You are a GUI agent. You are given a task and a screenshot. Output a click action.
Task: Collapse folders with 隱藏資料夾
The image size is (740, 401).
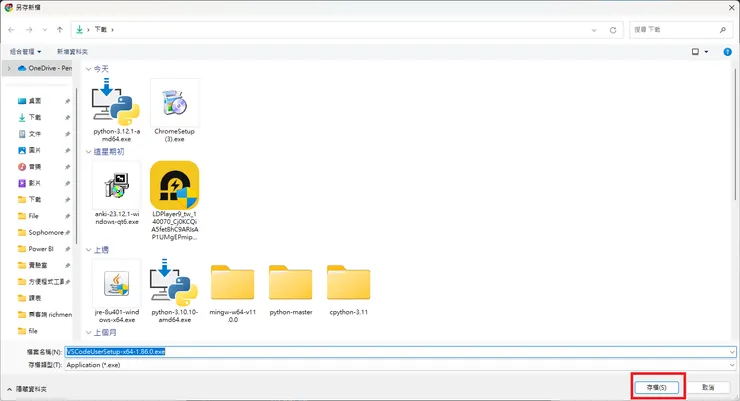[27, 389]
